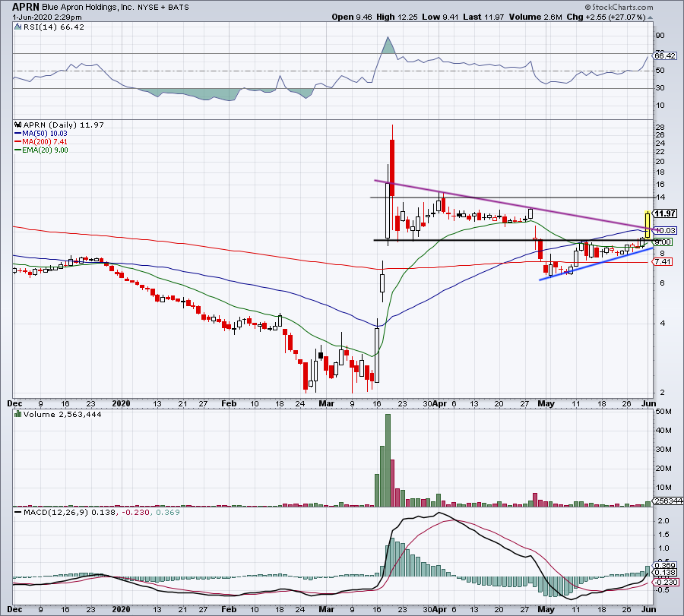Click the Jun label under the price panel
This screenshot has width=684, height=616.
[649, 403]
